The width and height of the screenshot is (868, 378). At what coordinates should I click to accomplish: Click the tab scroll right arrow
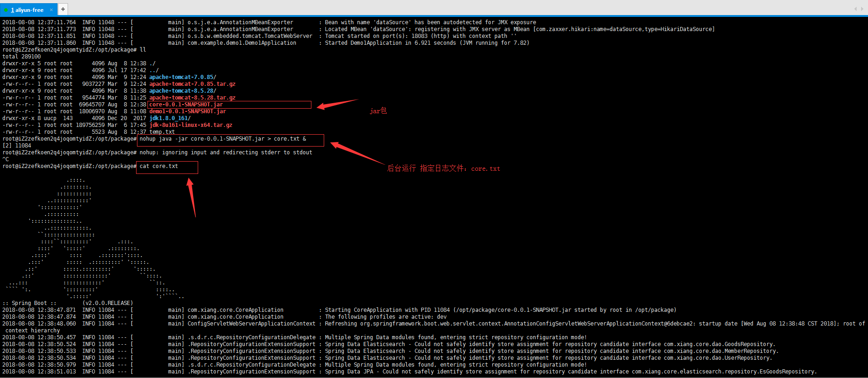862,9
